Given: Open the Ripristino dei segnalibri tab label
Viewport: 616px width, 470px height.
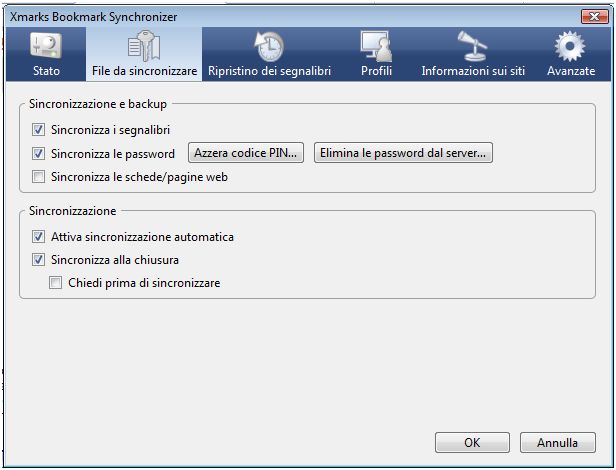Looking at the screenshot, I should point(269,72).
